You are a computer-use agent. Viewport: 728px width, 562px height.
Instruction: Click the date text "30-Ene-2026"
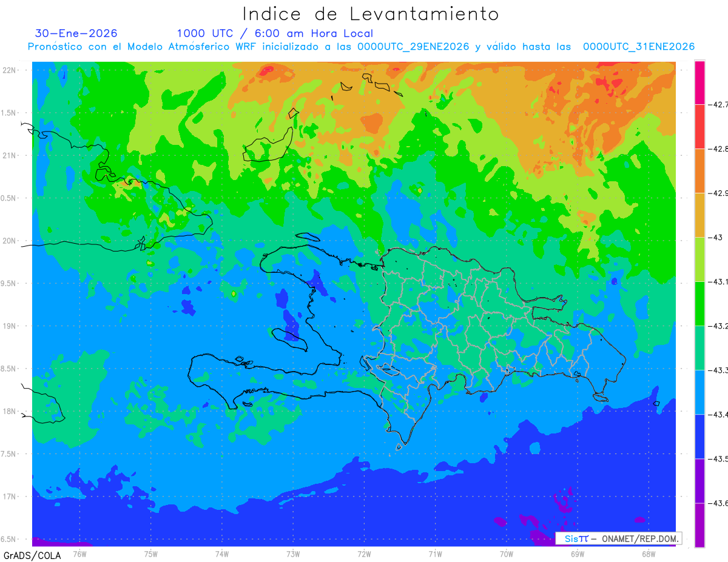(x=76, y=33)
